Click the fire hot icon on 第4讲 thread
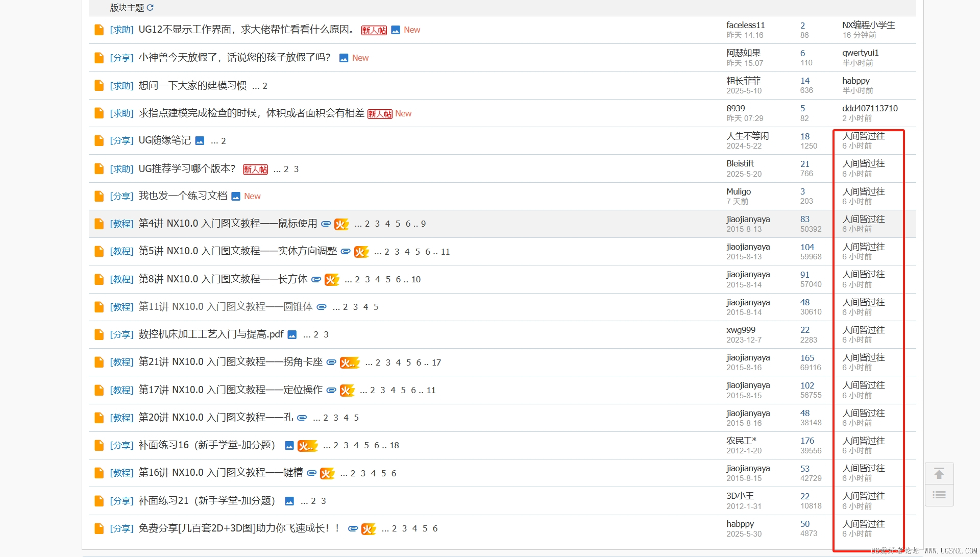Screen dimensions: 980x557 [x=341, y=224]
